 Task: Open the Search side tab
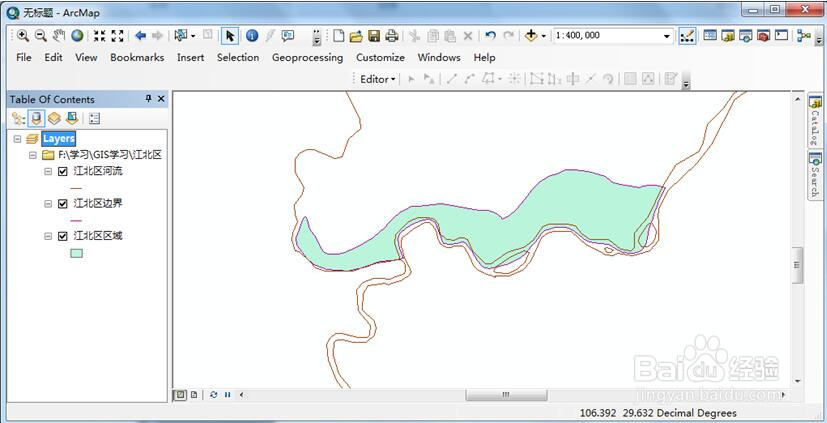click(x=815, y=176)
